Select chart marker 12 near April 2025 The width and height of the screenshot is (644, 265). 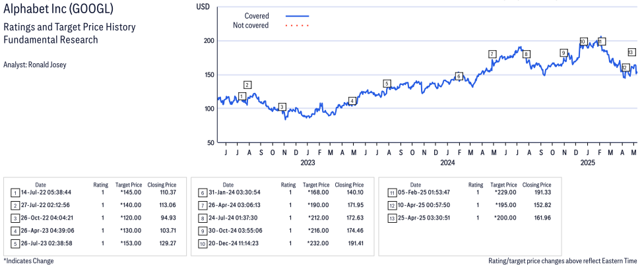click(x=625, y=67)
